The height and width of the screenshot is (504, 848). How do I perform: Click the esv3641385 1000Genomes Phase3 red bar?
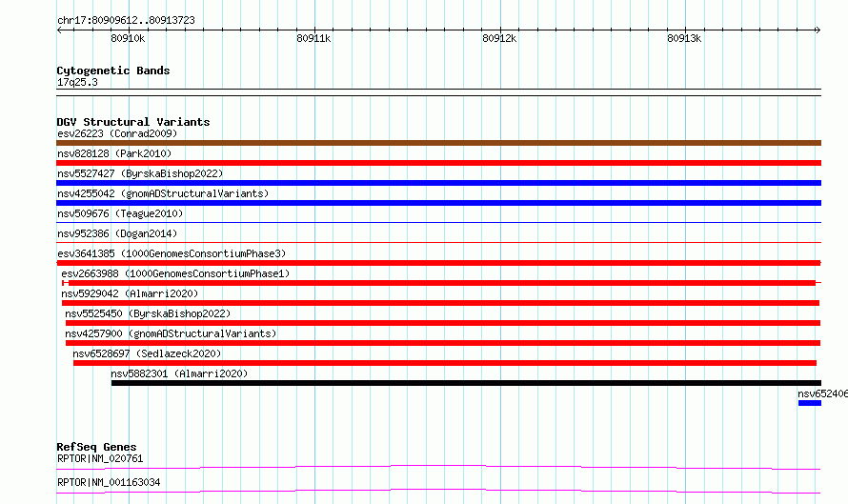point(438,263)
